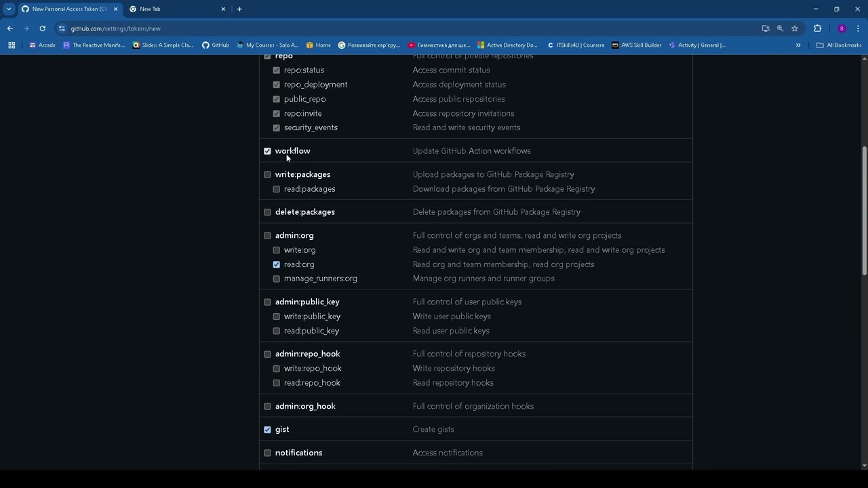The image size is (868, 488).
Task: Switch to the New Tab tab
Action: click(x=178, y=9)
